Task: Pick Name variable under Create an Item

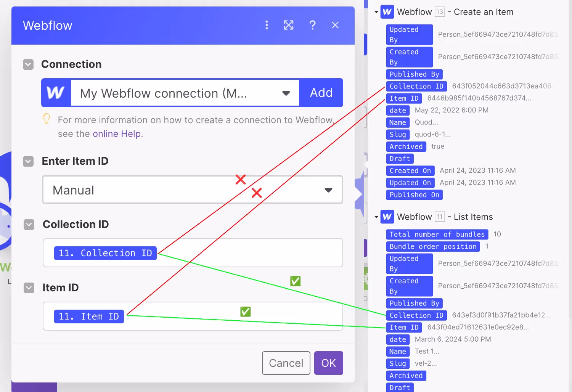Action: point(398,122)
